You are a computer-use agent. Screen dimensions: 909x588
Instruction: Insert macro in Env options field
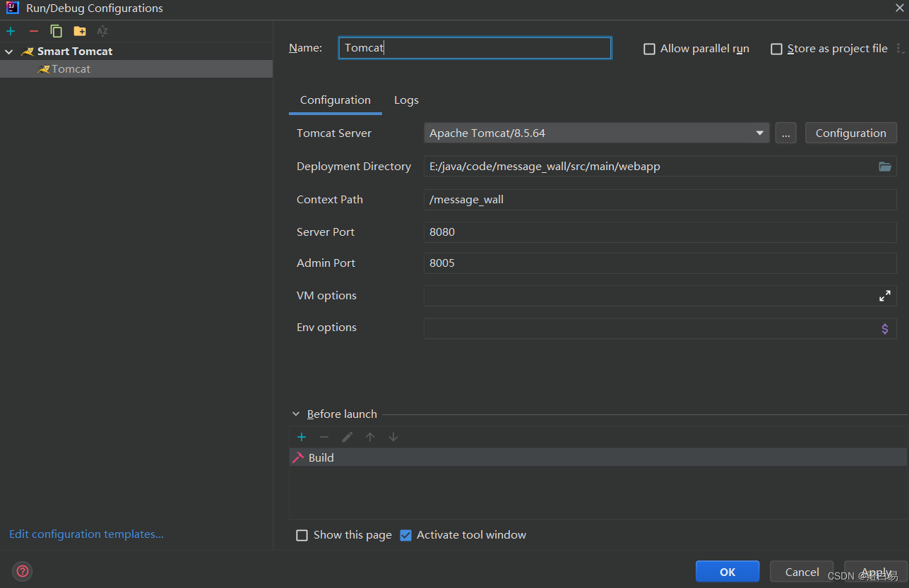(884, 328)
